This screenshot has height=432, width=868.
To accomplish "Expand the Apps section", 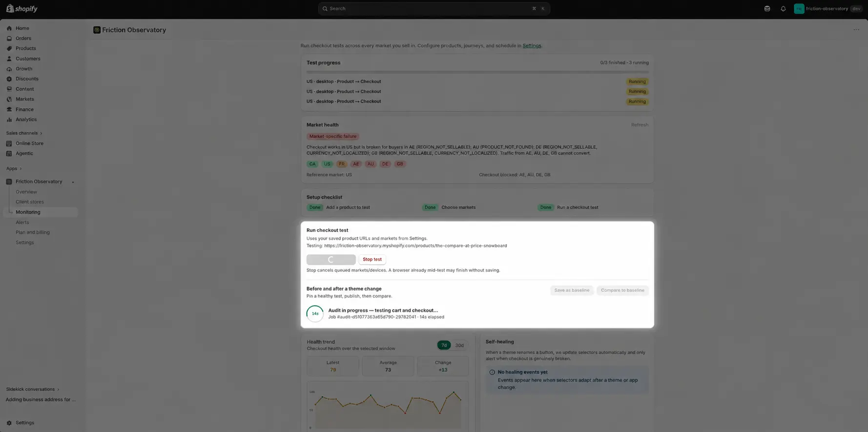I will (14, 169).
